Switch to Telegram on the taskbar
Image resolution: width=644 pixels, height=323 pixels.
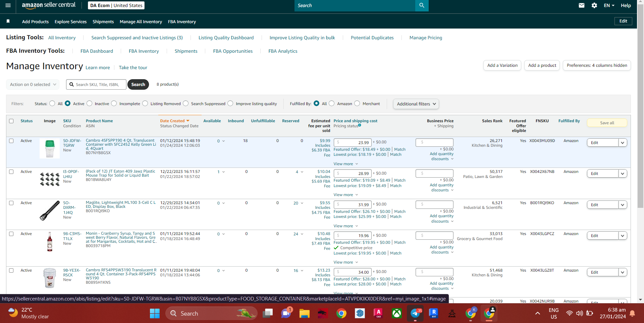point(415,314)
